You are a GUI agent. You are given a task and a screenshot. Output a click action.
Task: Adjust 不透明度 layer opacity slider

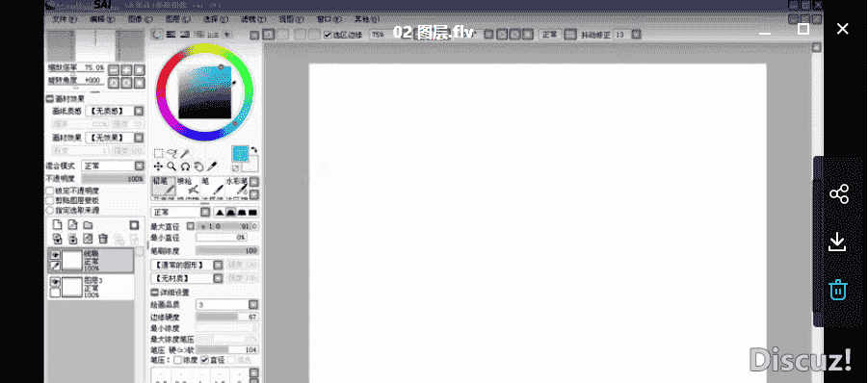[x=113, y=179]
